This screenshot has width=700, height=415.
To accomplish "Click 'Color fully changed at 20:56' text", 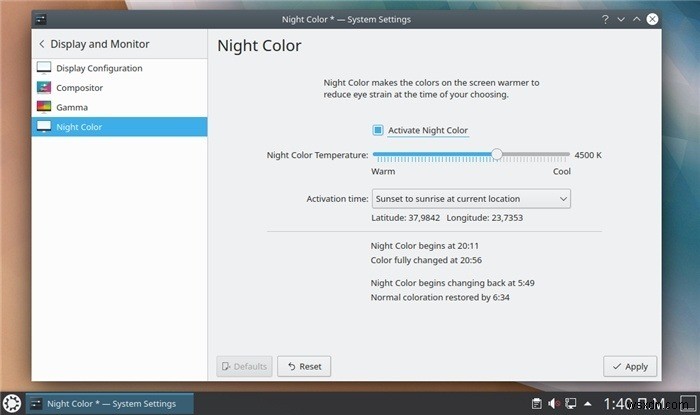I will (426, 260).
